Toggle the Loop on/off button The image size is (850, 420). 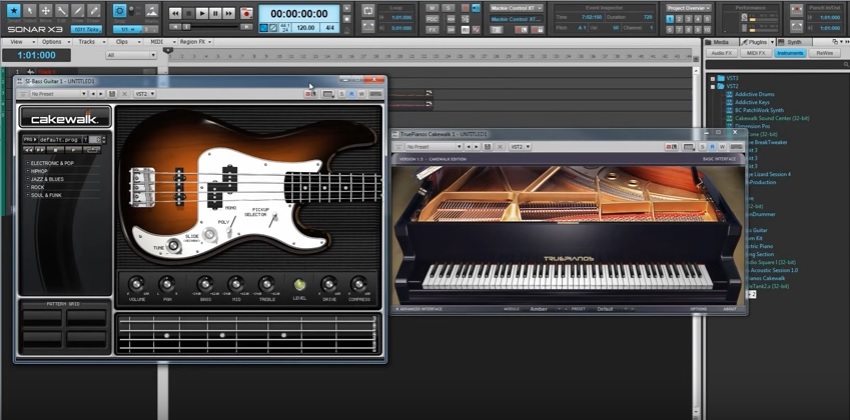point(368,10)
